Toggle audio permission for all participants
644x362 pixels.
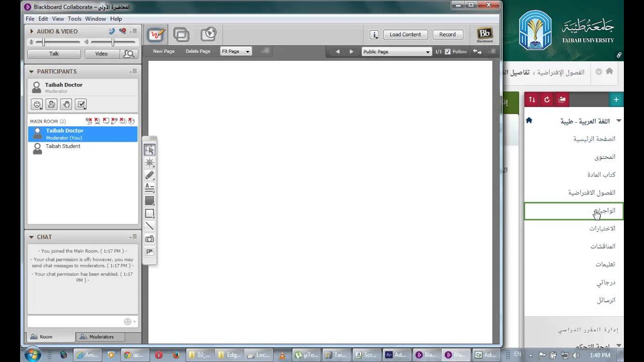[x=89, y=121]
